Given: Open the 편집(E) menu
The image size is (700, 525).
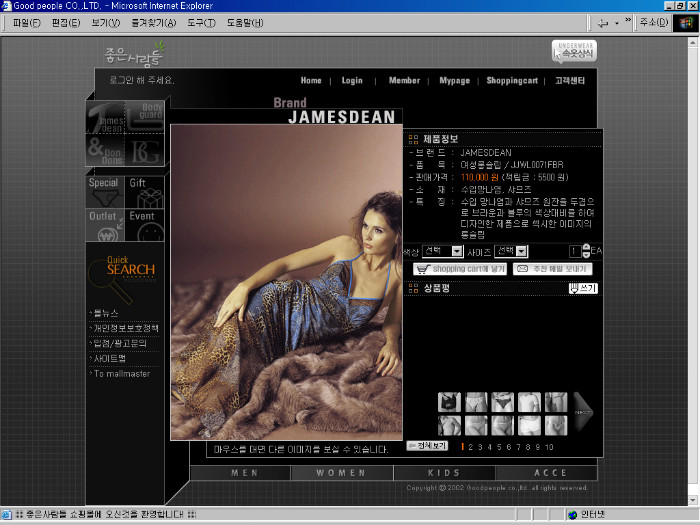Looking at the screenshot, I should point(66,23).
